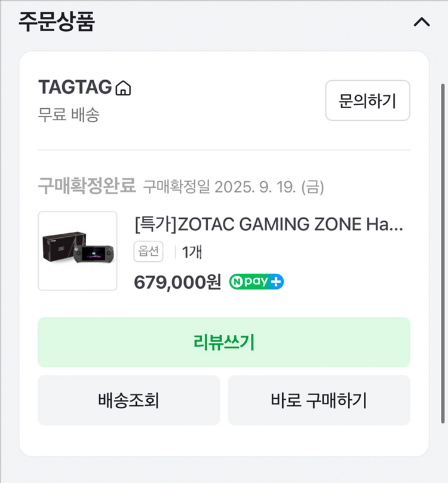The image size is (448, 483).
Task: Select the 바로 구매하기 button
Action: point(319,400)
